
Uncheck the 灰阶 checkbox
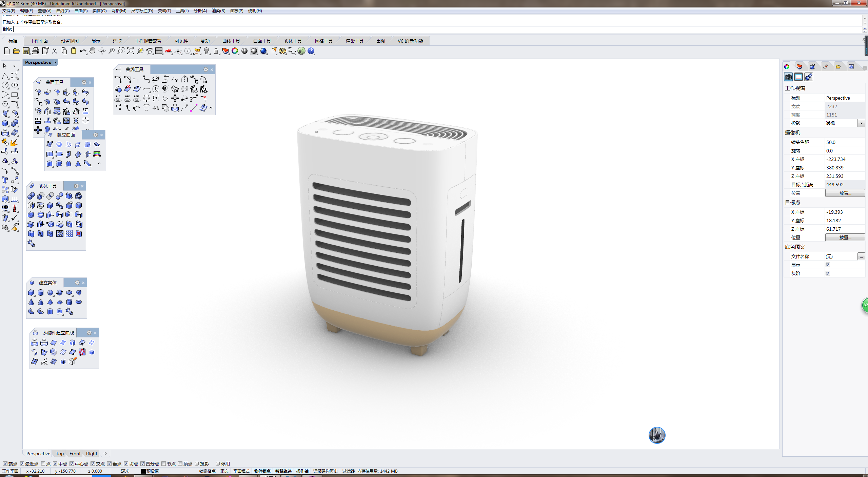pos(828,273)
